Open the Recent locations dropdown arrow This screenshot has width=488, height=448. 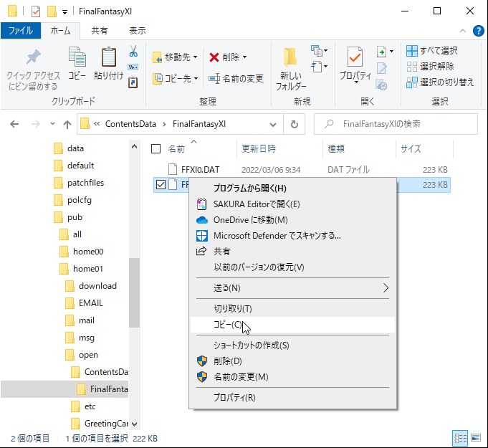click(x=52, y=124)
